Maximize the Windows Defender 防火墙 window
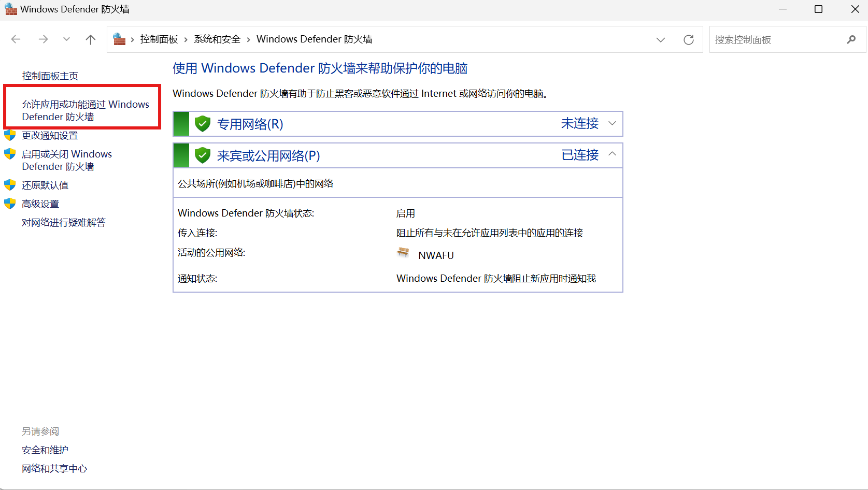This screenshot has width=868, height=490. 819,9
